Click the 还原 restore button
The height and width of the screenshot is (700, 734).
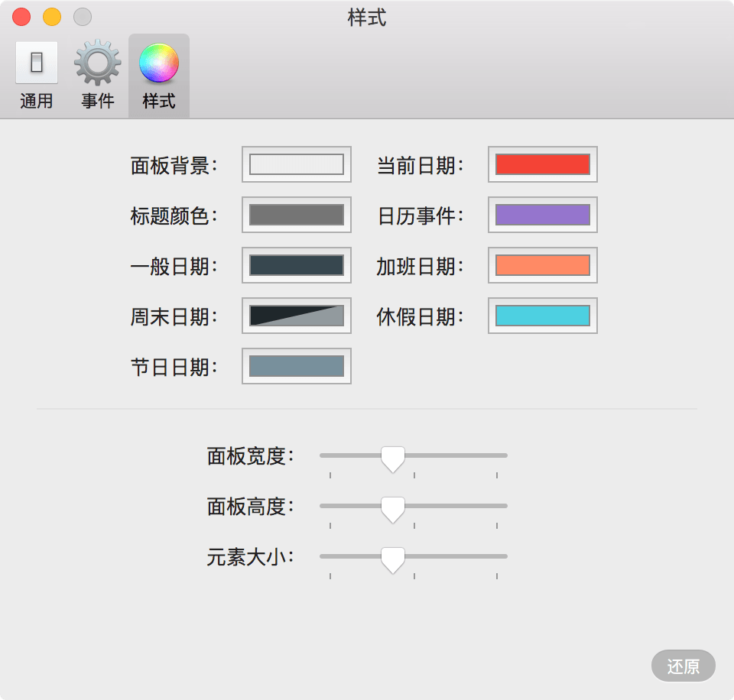tap(683, 666)
